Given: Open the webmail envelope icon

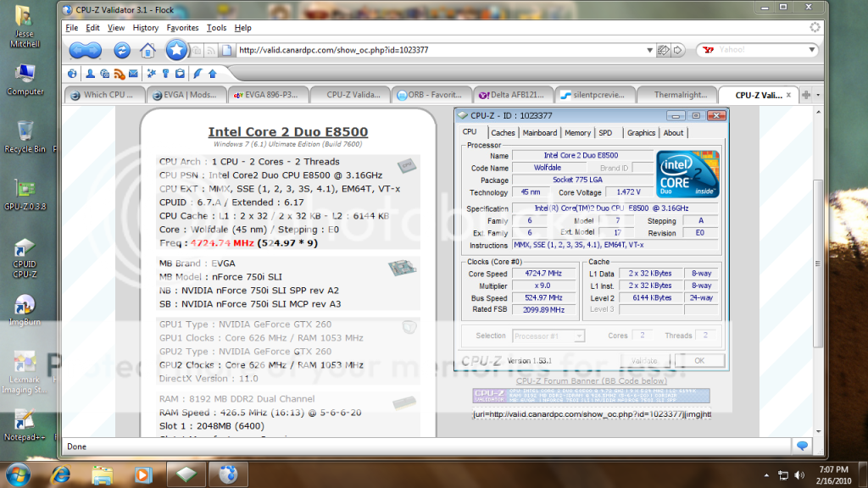Looking at the screenshot, I should (x=134, y=72).
